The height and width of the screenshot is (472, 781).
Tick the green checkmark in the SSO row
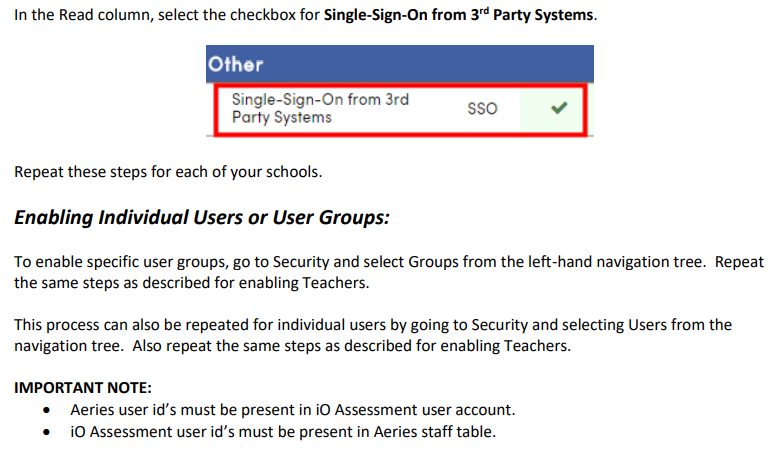(x=559, y=108)
